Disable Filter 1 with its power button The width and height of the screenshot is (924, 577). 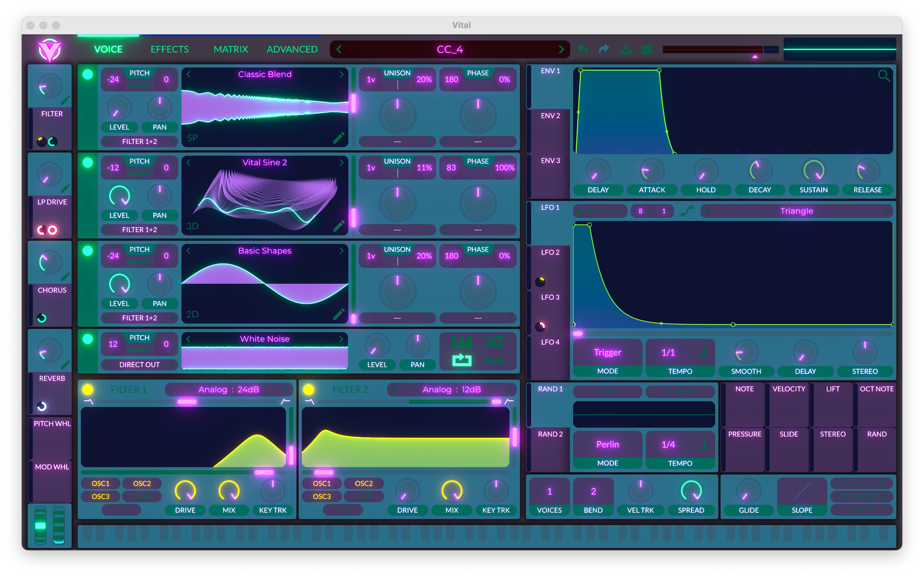(x=88, y=389)
